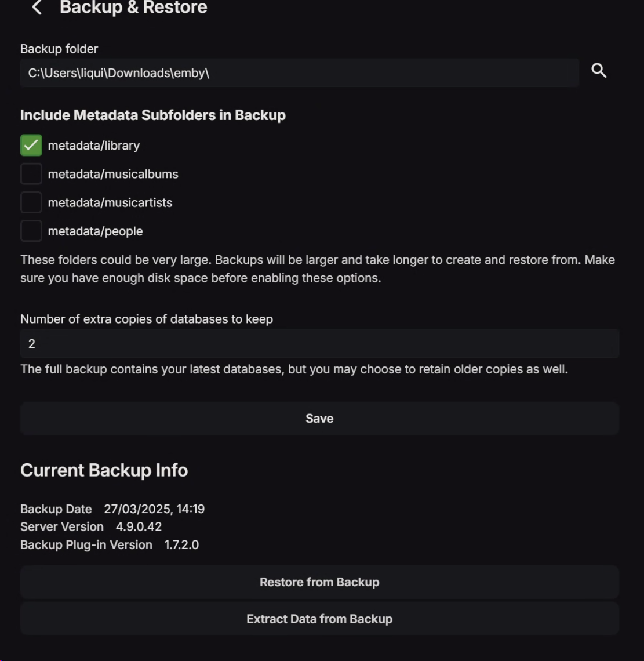Click the extra database copies number field

(319, 344)
